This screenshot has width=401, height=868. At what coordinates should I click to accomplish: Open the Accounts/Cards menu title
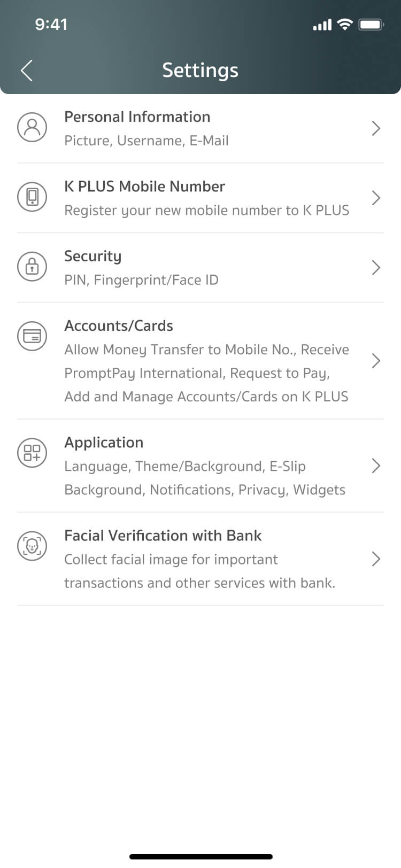pyautogui.click(x=119, y=326)
